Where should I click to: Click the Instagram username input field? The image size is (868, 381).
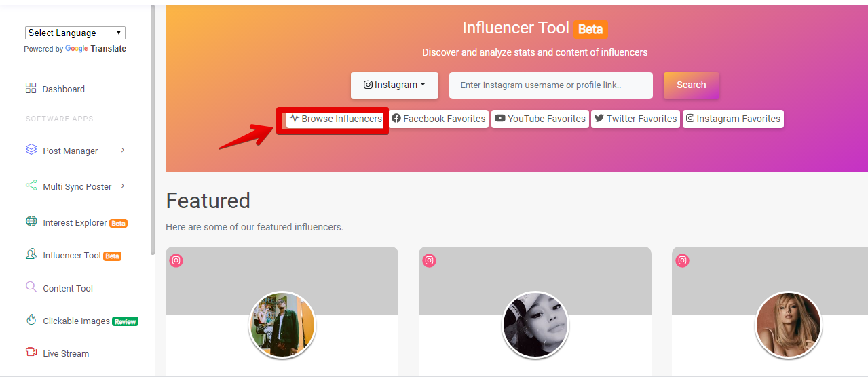tap(551, 85)
